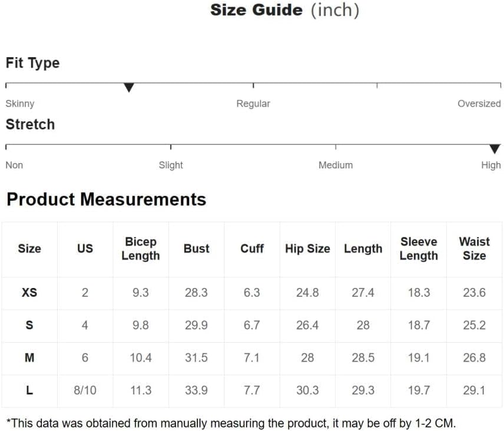Screen dimensions: 504x431
Task: Select the L size row label
Action: tap(29, 390)
